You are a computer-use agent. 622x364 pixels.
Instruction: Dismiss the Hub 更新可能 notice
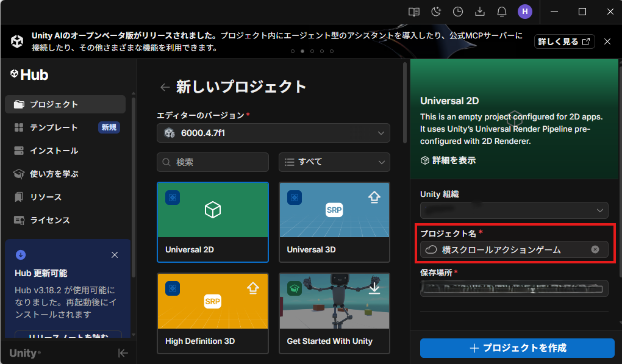pyautogui.click(x=115, y=255)
